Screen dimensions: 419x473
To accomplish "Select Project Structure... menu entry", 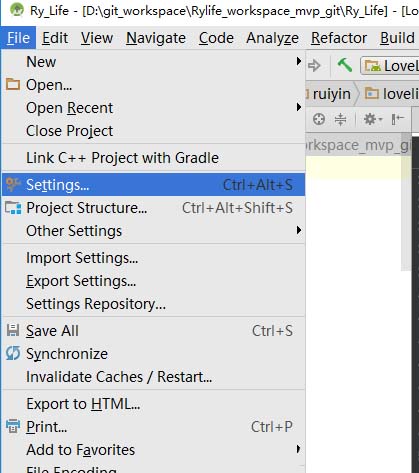I will point(153,208).
